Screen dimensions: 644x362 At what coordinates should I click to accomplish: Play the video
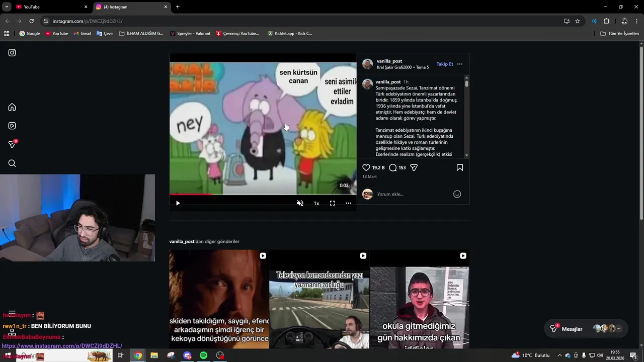click(x=178, y=203)
